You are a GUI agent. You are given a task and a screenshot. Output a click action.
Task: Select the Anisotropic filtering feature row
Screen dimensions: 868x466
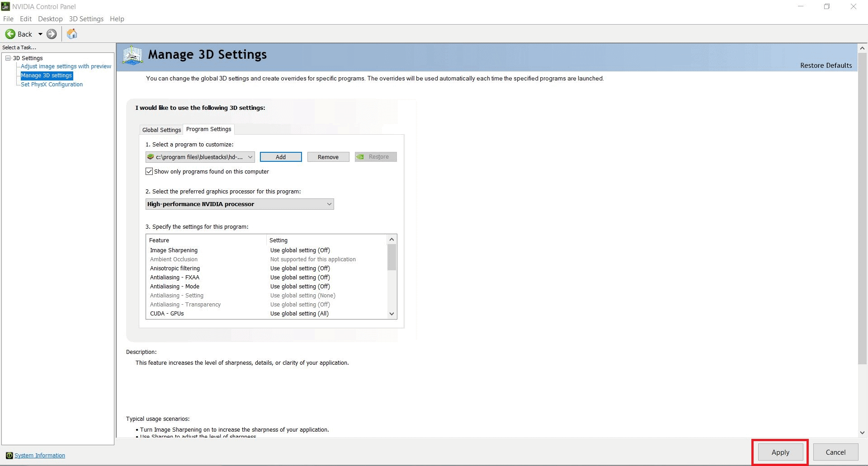tap(267, 268)
